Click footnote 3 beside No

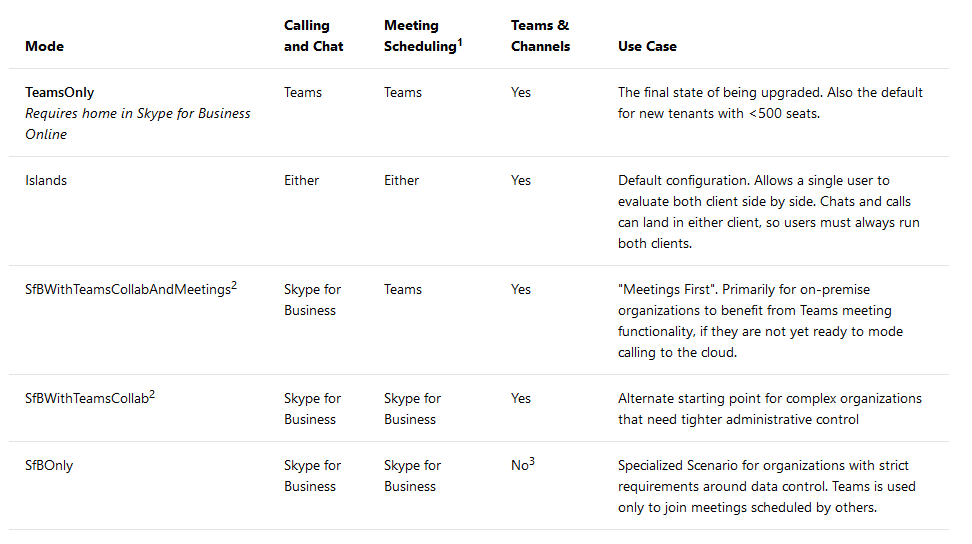coord(532,461)
